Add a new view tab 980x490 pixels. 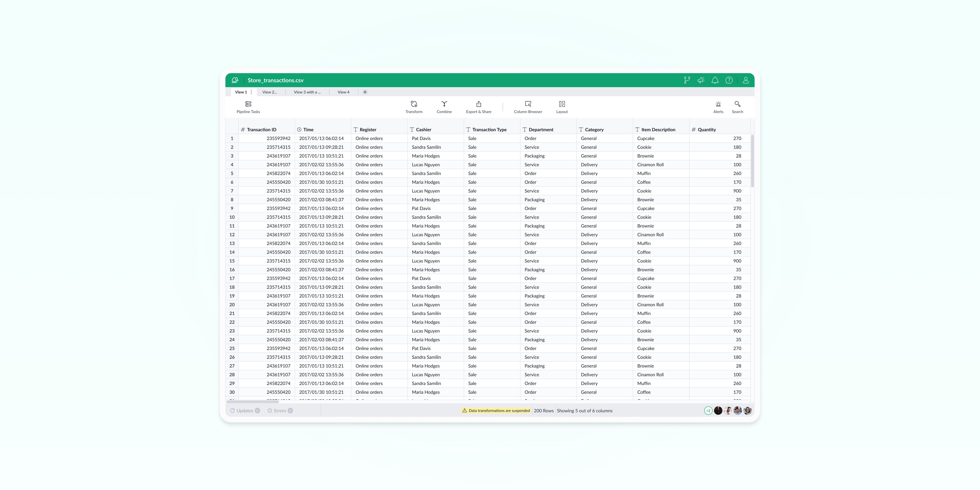(365, 92)
